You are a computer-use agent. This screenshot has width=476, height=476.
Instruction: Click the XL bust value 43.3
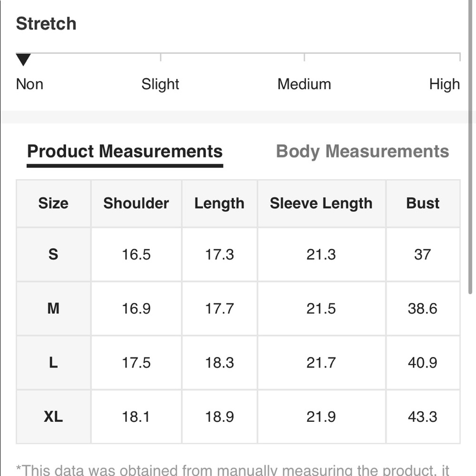click(423, 416)
